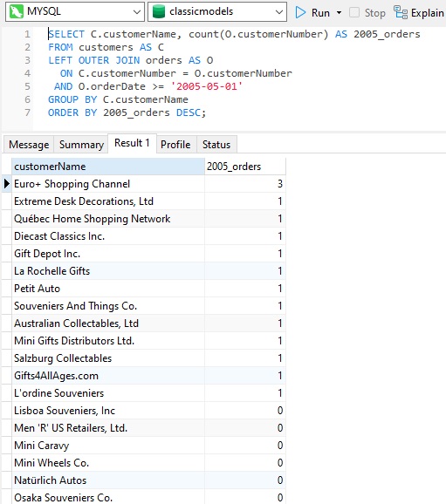This screenshot has height=504, width=446.
Task: Click the order count 3 for Euro+
Action: (245, 184)
